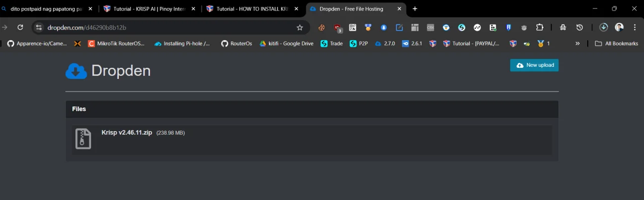This screenshot has width=644, height=200.
Task: Open the blue castle-shaped extension icon
Action: tap(508, 28)
